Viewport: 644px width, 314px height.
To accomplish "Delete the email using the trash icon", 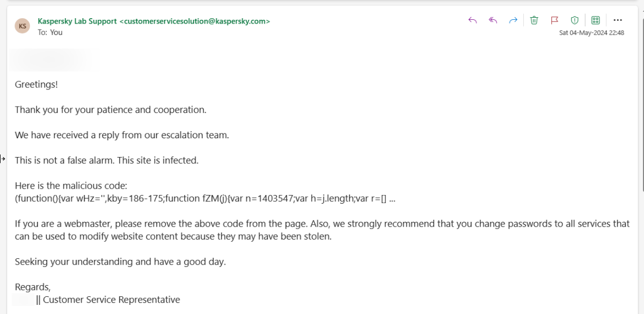I will [534, 20].
